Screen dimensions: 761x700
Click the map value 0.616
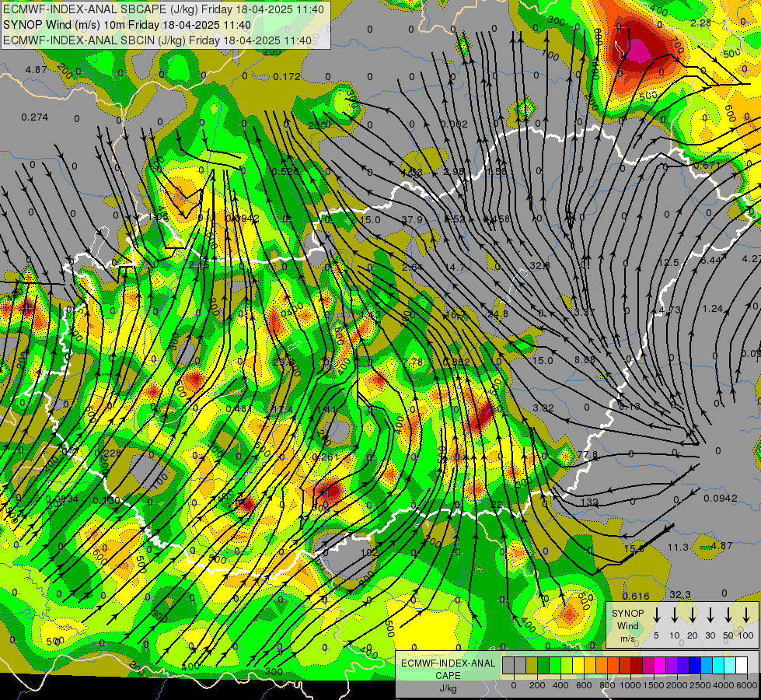[x=636, y=596]
